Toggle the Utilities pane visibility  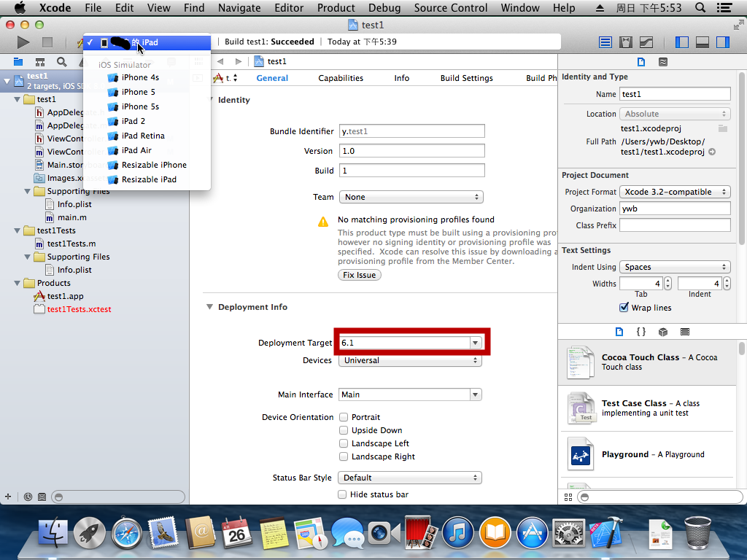coord(723,42)
